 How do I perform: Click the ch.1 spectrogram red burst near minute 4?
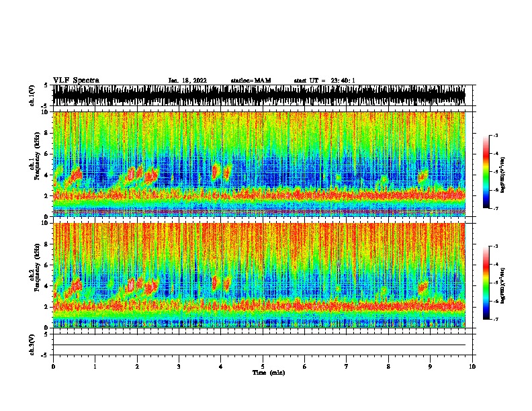(215, 171)
